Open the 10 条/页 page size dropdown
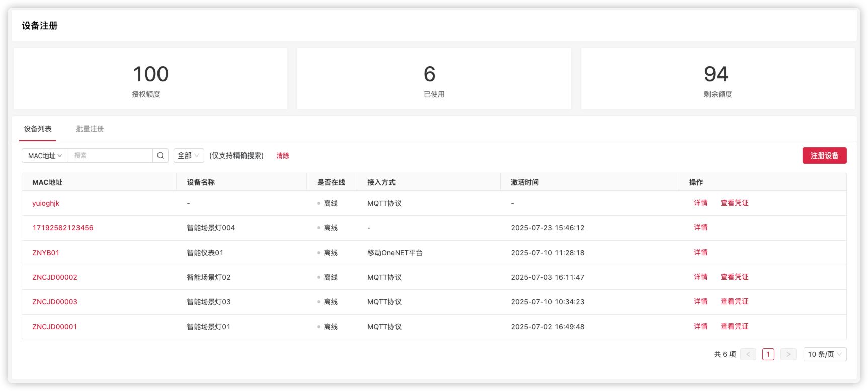Viewport: 868px width, 391px height. pyautogui.click(x=824, y=354)
